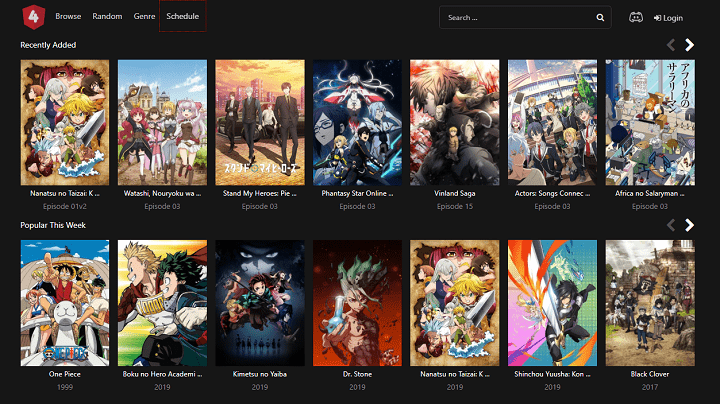Open Black Clover poster
This screenshot has width=720, height=404.
coord(650,303)
